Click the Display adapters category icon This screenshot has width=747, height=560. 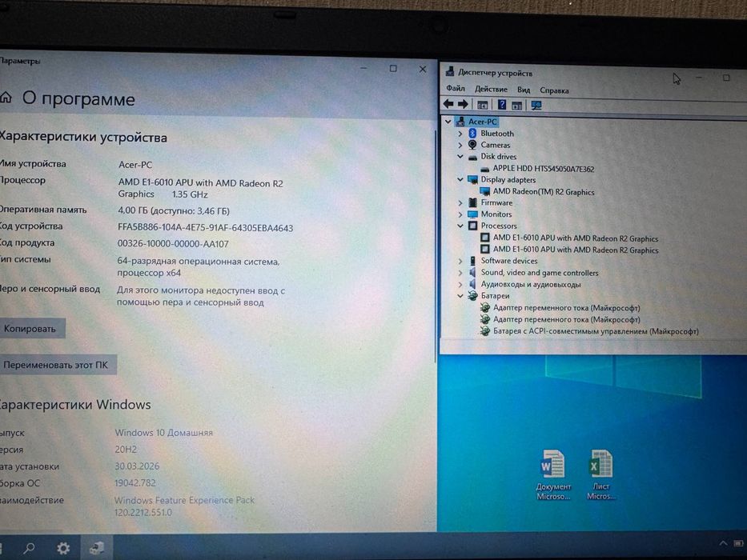point(472,179)
